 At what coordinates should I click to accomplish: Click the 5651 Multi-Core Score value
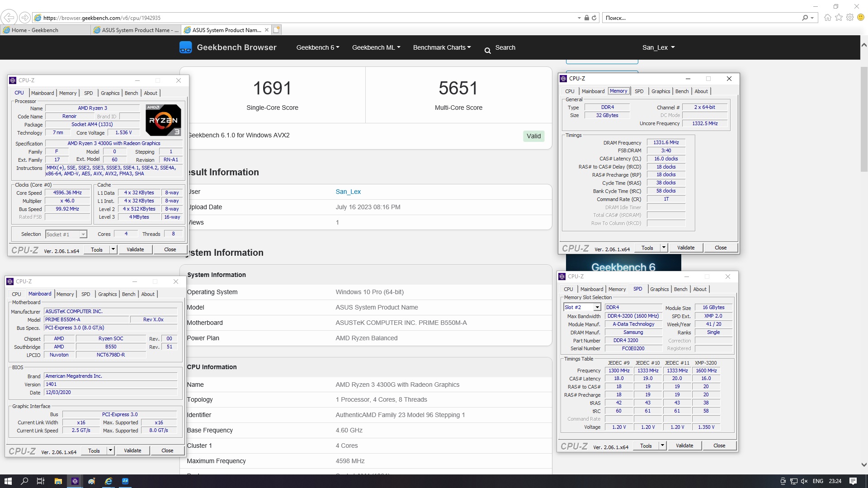point(458,88)
